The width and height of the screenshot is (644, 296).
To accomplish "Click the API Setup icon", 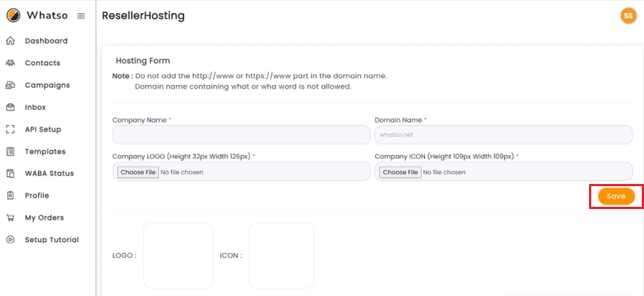I will (10, 129).
